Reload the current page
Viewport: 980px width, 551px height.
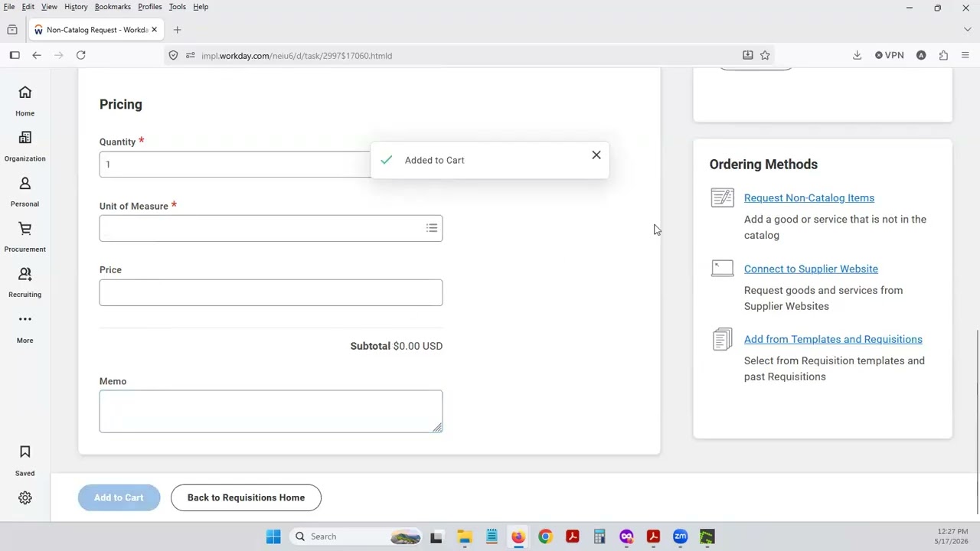coord(80,55)
